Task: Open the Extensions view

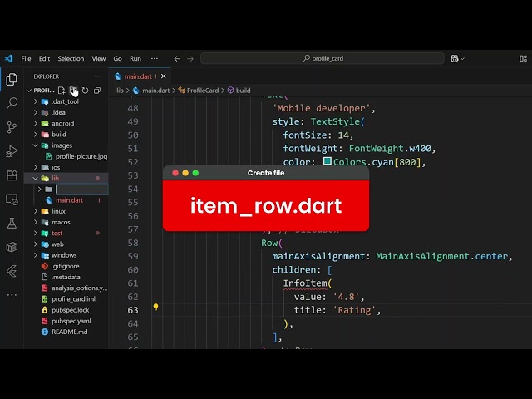Action: point(12,175)
